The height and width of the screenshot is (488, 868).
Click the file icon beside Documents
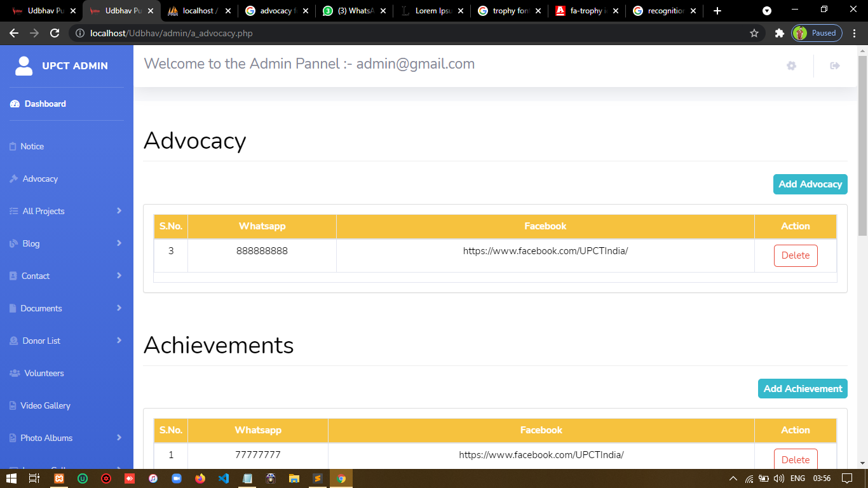point(13,308)
